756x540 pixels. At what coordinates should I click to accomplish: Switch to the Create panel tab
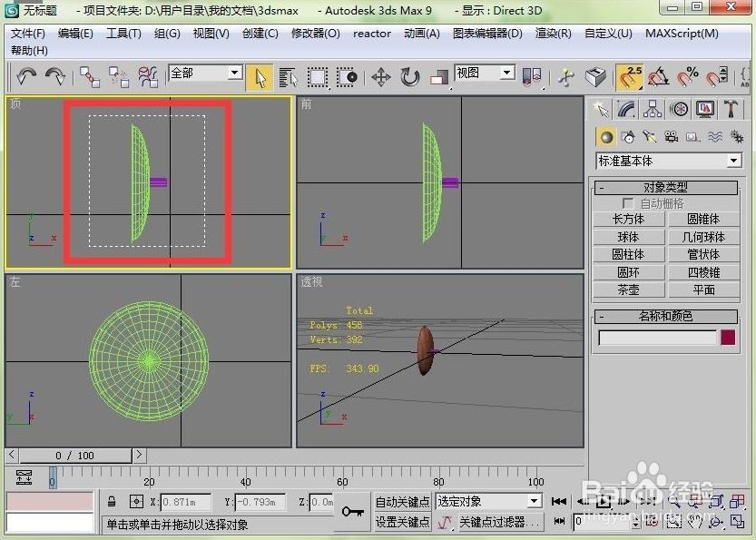click(601, 110)
